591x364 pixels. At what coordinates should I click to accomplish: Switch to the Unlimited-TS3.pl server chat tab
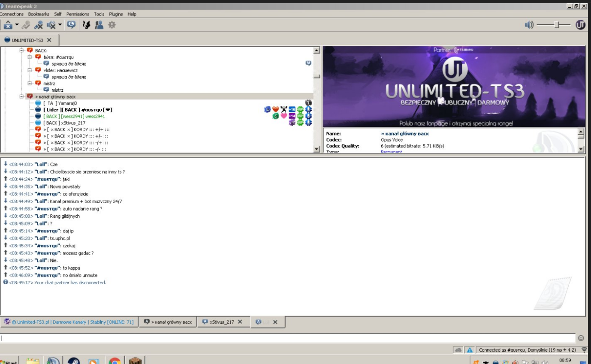69,322
